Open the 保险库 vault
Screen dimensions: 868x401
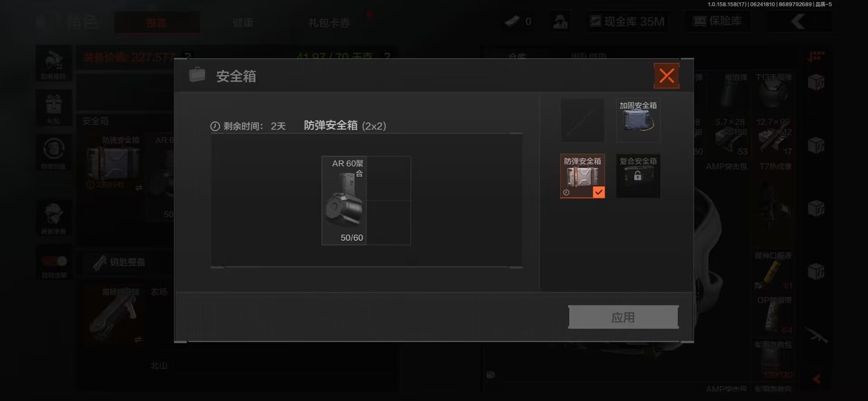click(717, 21)
